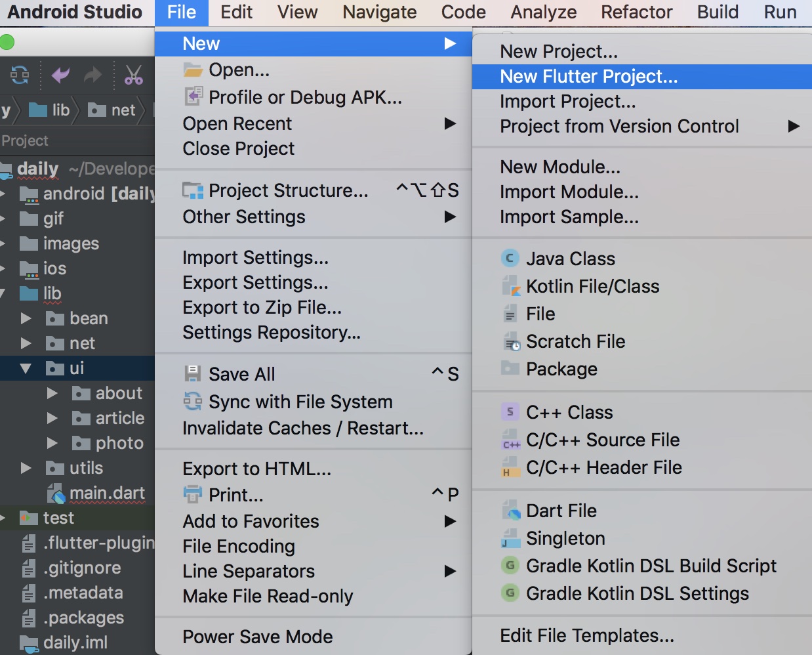Open the Line Separators submenu

tap(314, 571)
